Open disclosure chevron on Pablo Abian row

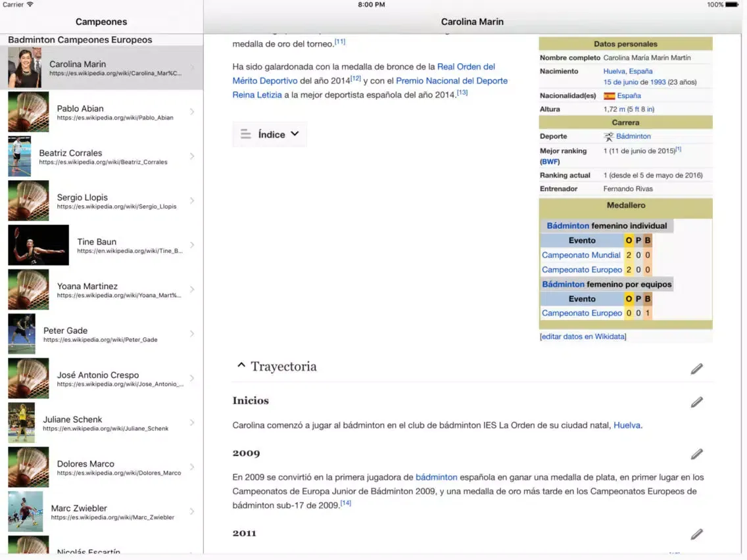[x=192, y=112]
